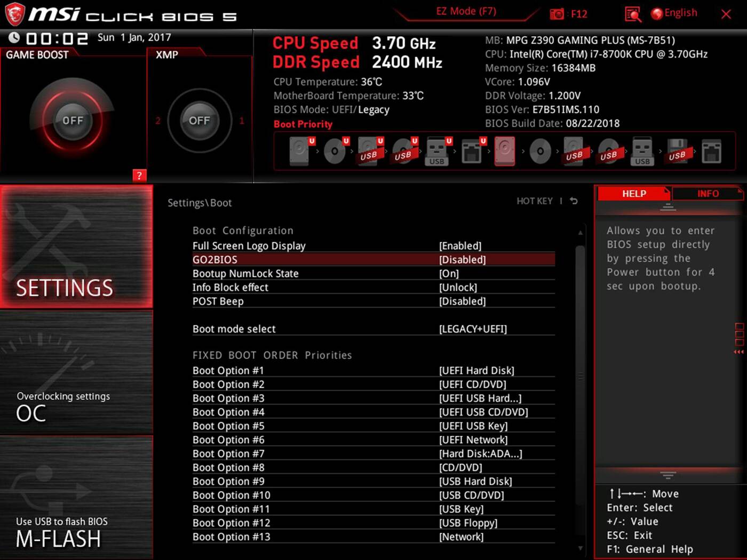Switch to the INFO tab
This screenshot has height=560, width=747.
click(708, 194)
